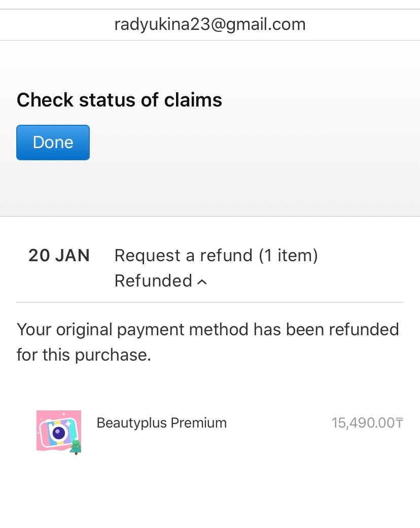Tap the blue Done button

click(53, 143)
